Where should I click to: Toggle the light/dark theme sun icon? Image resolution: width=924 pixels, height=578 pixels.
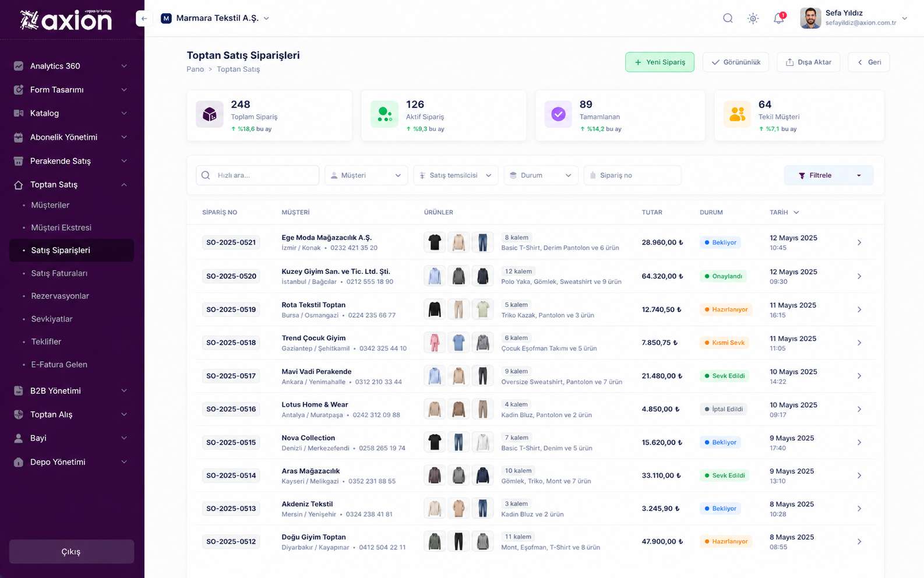753,18
